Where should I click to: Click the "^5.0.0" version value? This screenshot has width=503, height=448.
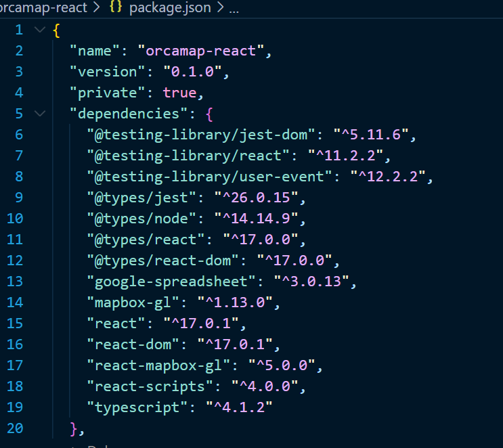point(282,365)
